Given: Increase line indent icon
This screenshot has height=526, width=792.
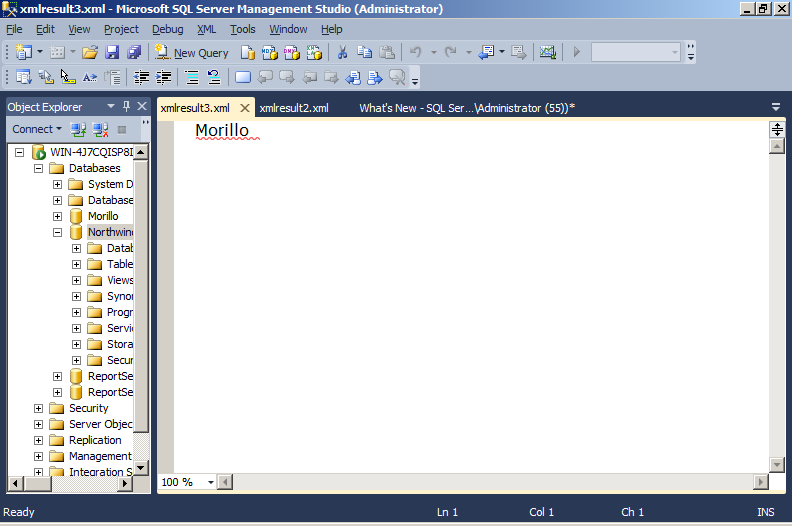Looking at the screenshot, I should 163,77.
